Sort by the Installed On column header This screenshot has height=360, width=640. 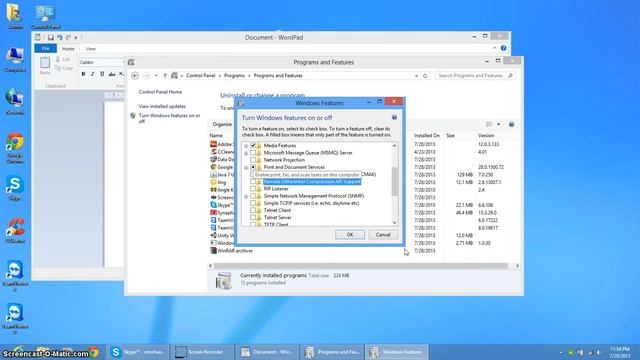[x=427, y=136]
